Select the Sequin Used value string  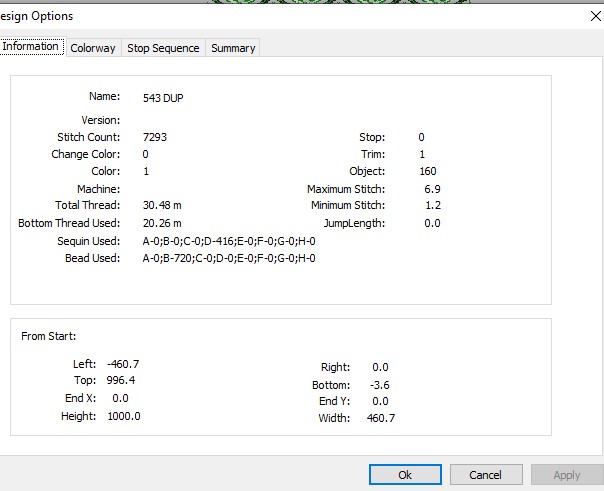[x=229, y=241]
